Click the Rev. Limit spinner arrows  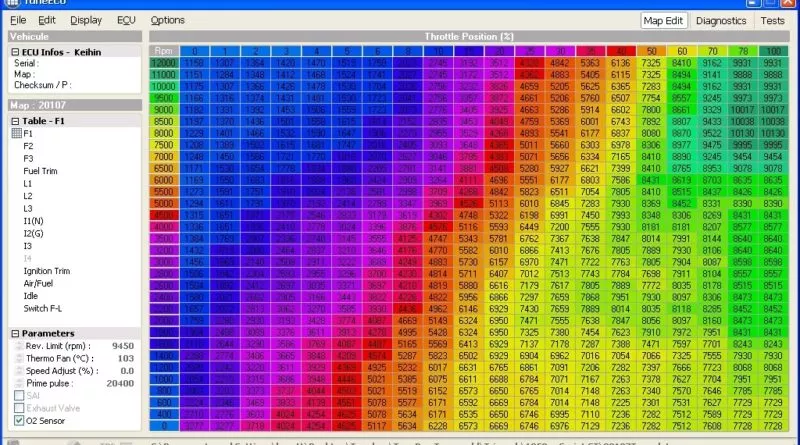tap(16, 347)
